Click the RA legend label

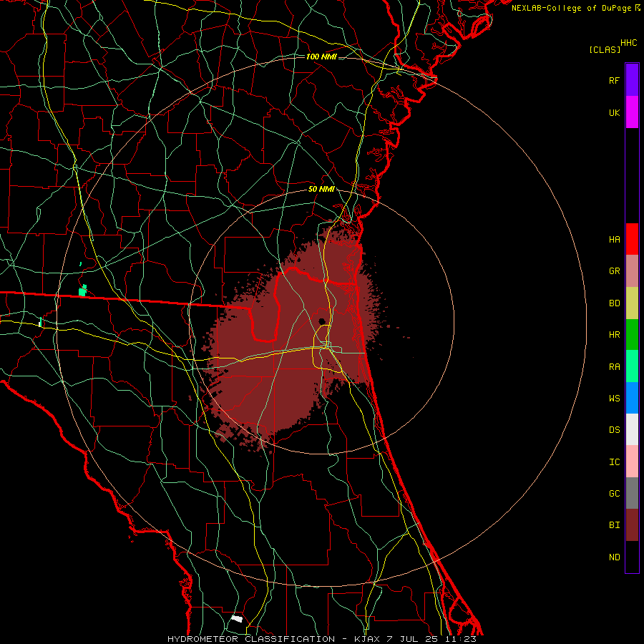pos(614,367)
